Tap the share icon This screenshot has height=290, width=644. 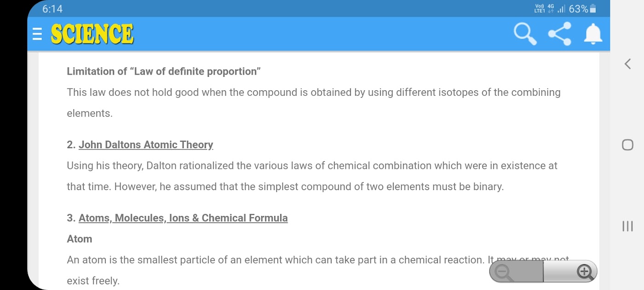click(x=559, y=34)
